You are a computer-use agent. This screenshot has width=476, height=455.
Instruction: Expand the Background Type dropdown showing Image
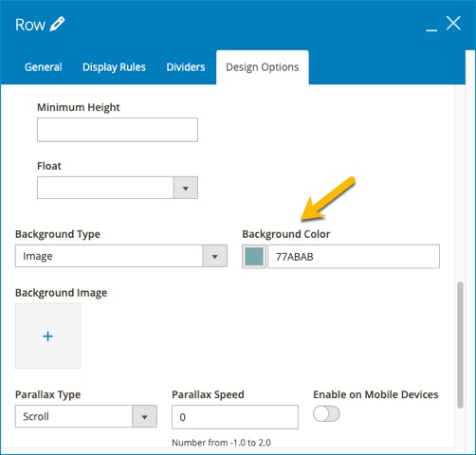[x=121, y=256]
